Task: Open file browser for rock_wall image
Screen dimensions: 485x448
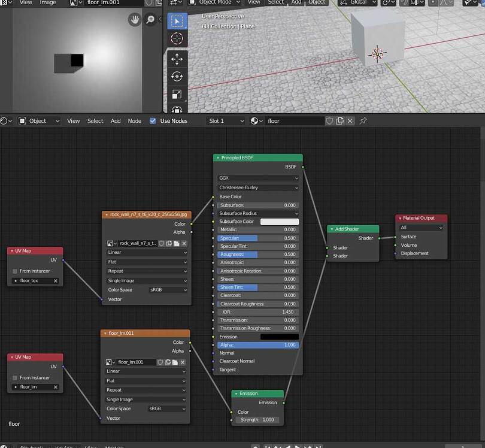Action: (177, 244)
